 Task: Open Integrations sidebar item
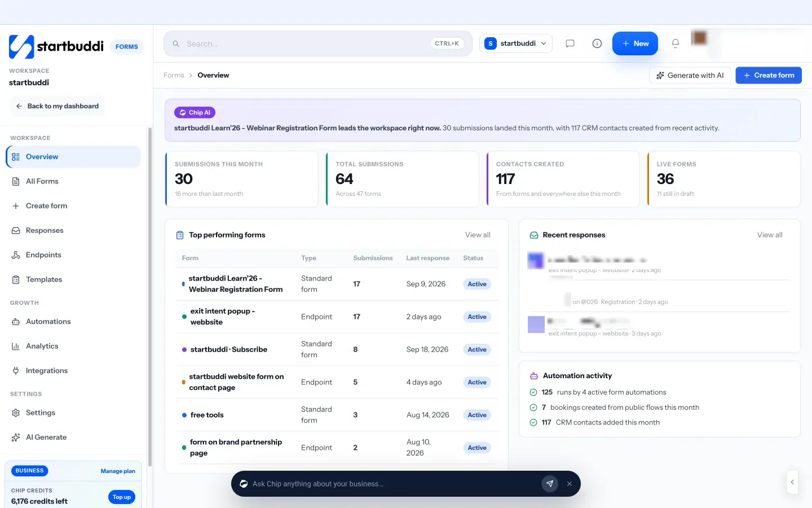[73, 371]
